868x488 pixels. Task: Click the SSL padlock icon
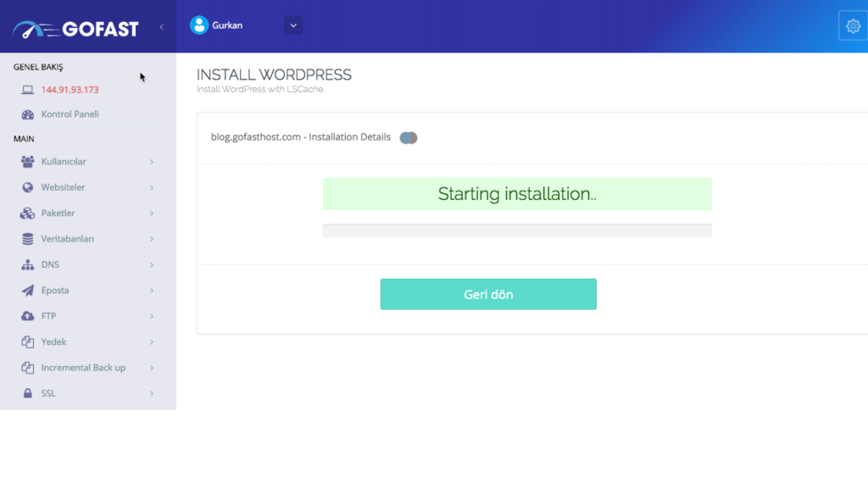(27, 394)
